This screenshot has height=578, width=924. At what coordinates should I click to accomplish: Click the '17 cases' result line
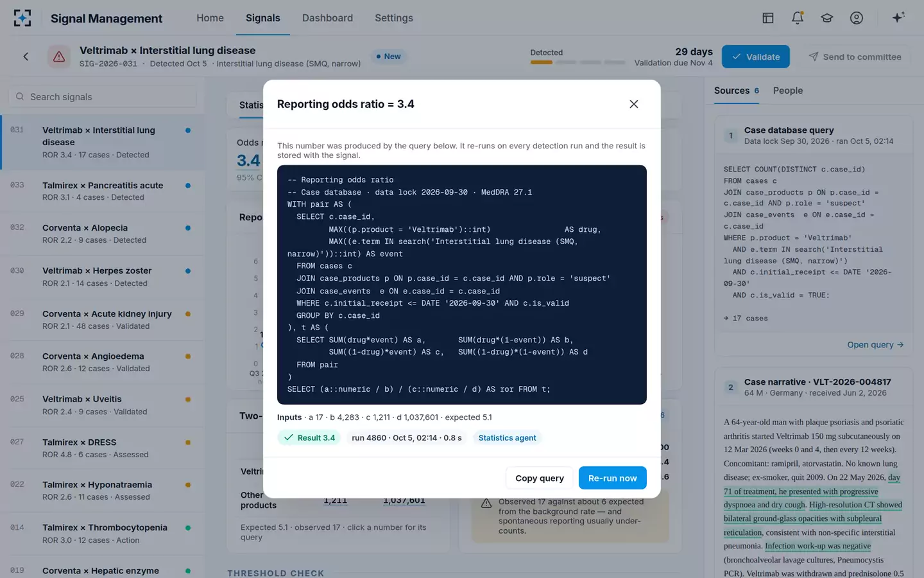[x=746, y=318]
